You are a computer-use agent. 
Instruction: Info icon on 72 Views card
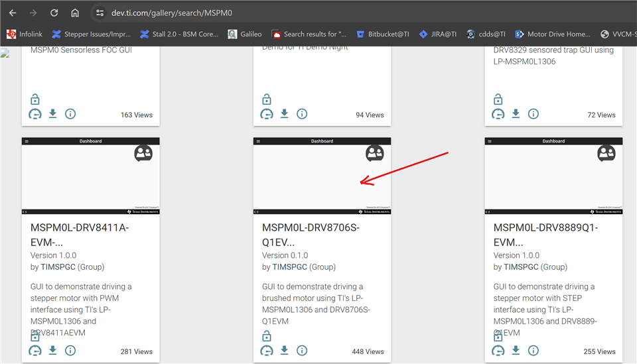tap(533, 114)
